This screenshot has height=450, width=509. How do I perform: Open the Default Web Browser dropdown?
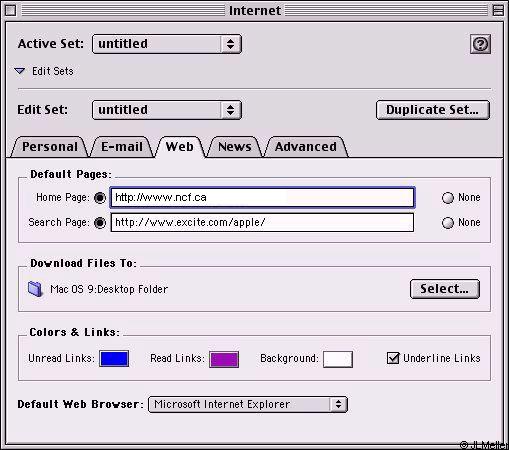pos(248,404)
